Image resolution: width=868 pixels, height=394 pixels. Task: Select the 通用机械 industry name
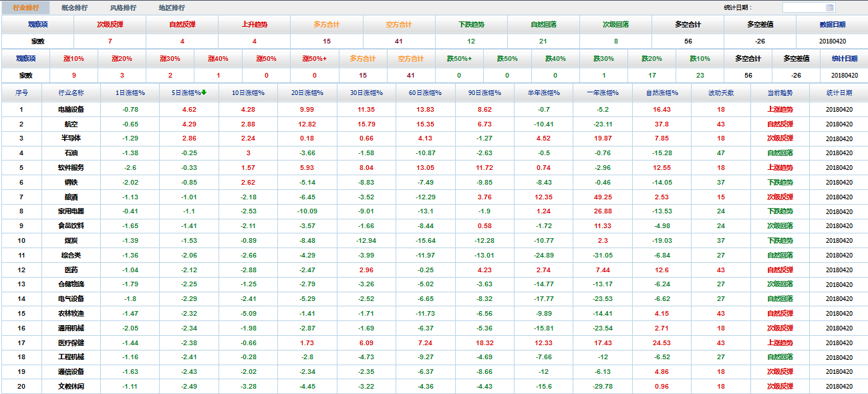(x=71, y=328)
